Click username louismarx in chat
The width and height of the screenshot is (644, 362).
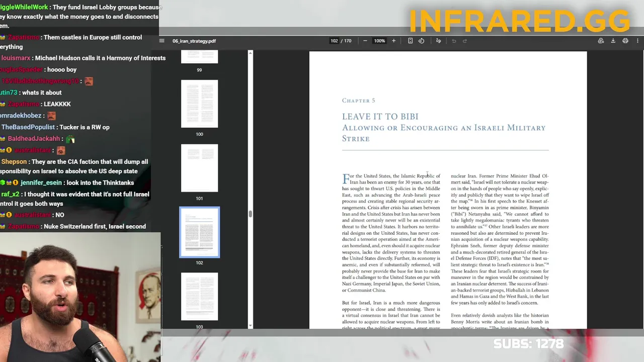coord(16,58)
